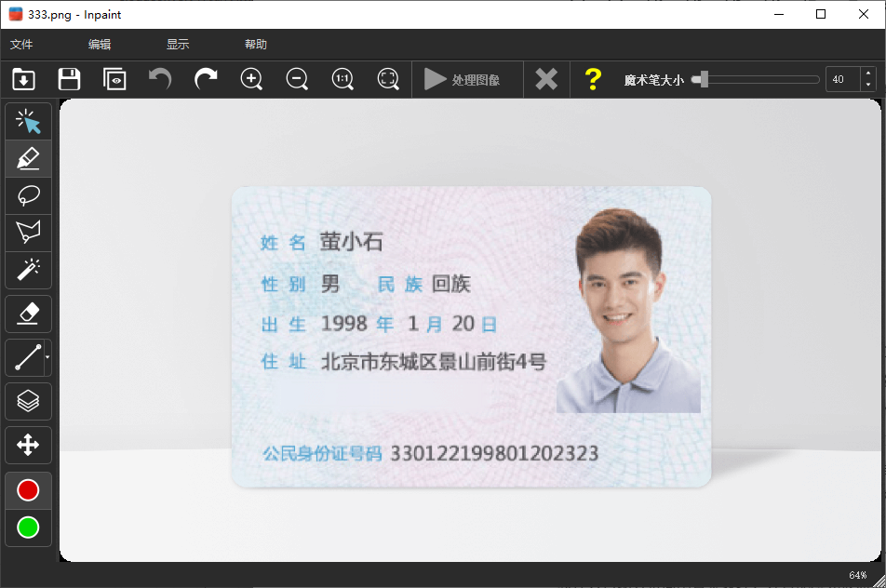Screen dimensions: 886x588
Task: Activate the Magic Wand tool
Action: click(x=28, y=270)
